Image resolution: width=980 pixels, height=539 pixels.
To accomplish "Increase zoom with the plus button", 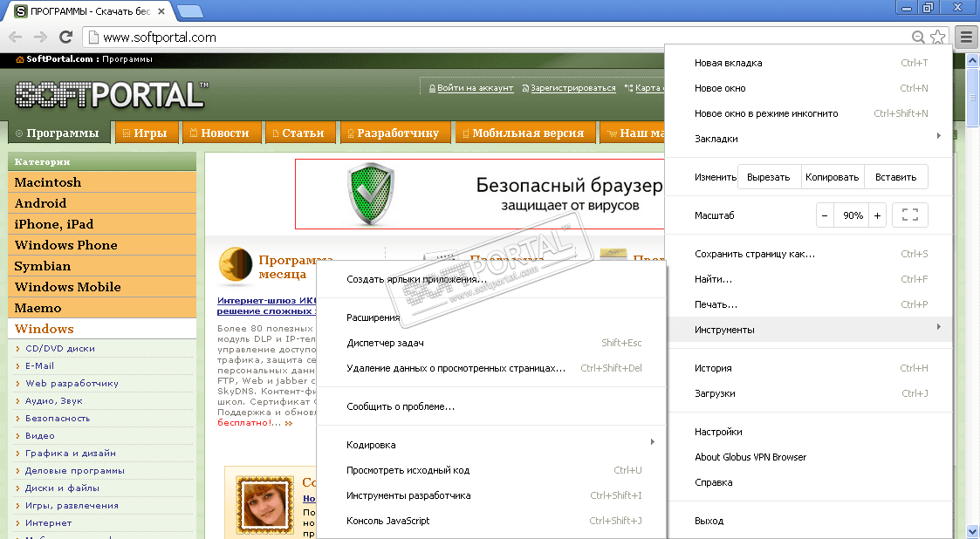I will (878, 215).
